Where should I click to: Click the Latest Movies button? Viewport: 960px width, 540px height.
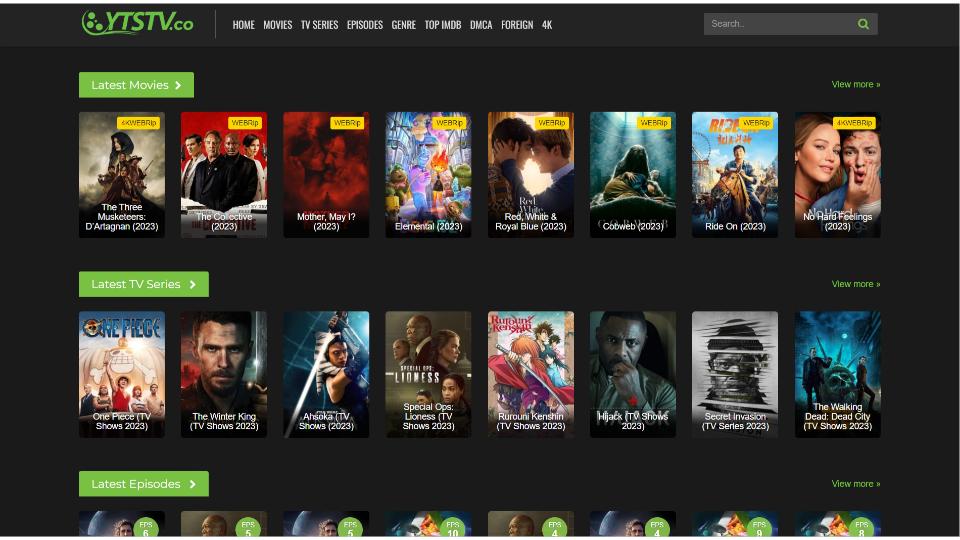coord(137,85)
